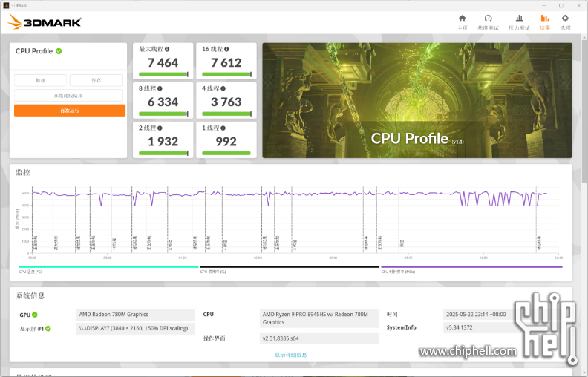Click the green check beside CPU Profile
The height and width of the screenshot is (377, 588).
coord(59,51)
